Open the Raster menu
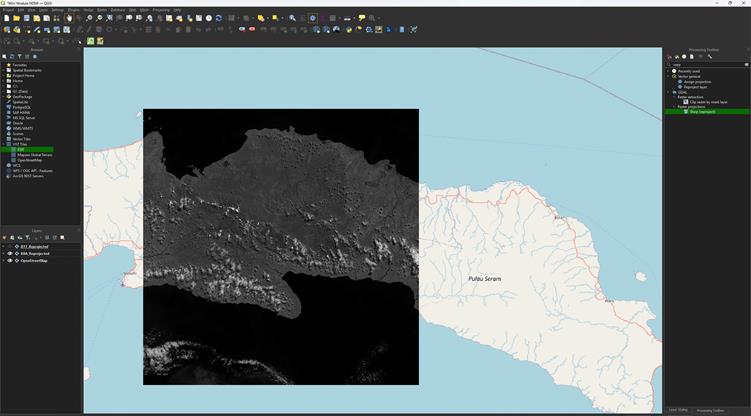Screen dimensions: 751x416 tap(101, 9)
